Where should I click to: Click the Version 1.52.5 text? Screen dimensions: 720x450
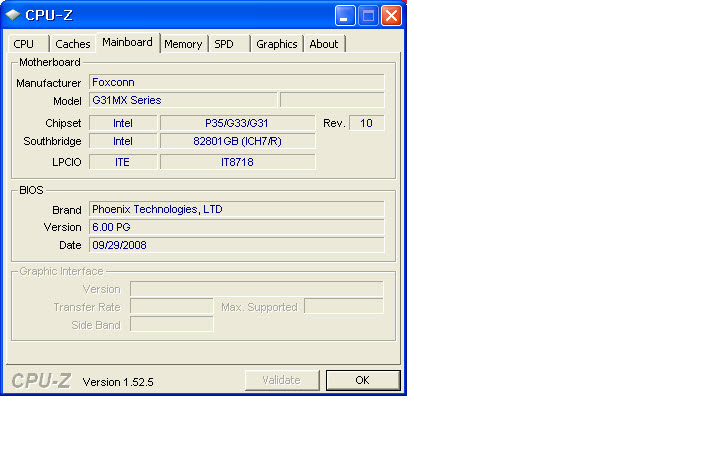pyautogui.click(x=118, y=382)
